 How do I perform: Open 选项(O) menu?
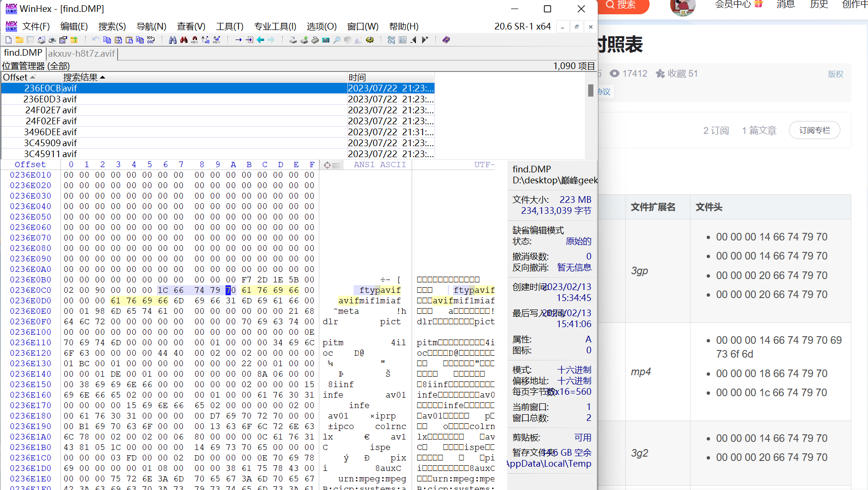(x=321, y=26)
